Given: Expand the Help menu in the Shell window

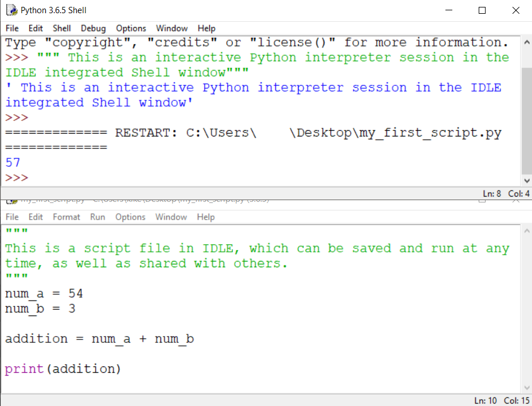Looking at the screenshot, I should pos(206,28).
